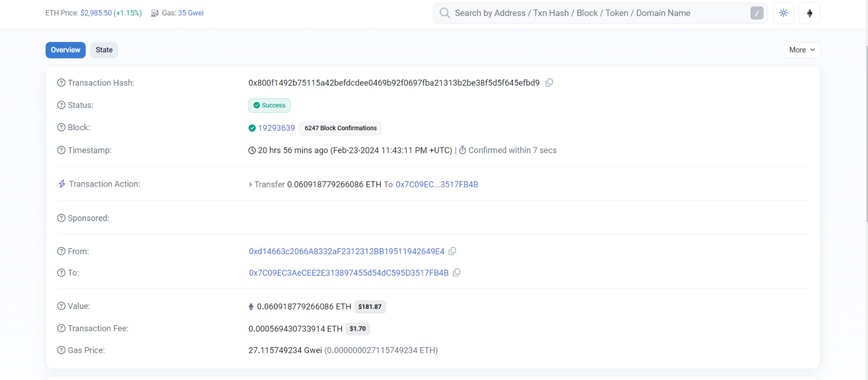Open block number 19293639
Screen dimensions: 868x380
coord(276,128)
